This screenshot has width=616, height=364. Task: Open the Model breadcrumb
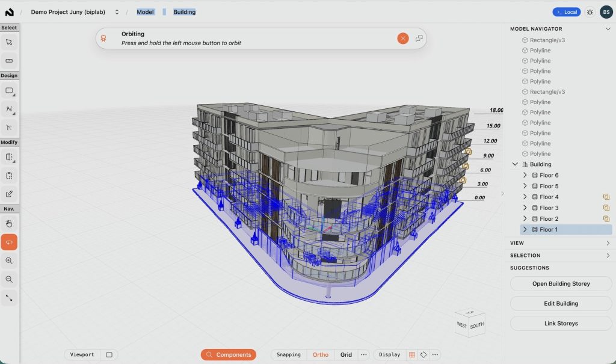tap(145, 12)
